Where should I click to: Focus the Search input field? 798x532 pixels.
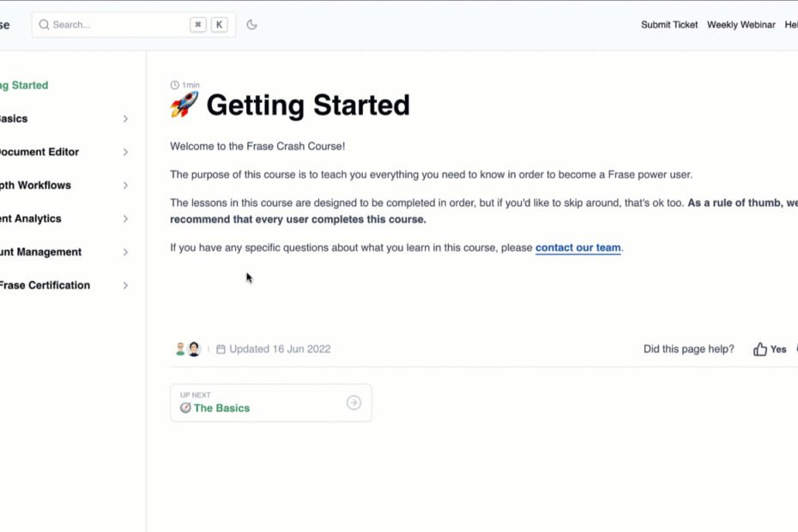[x=133, y=24]
